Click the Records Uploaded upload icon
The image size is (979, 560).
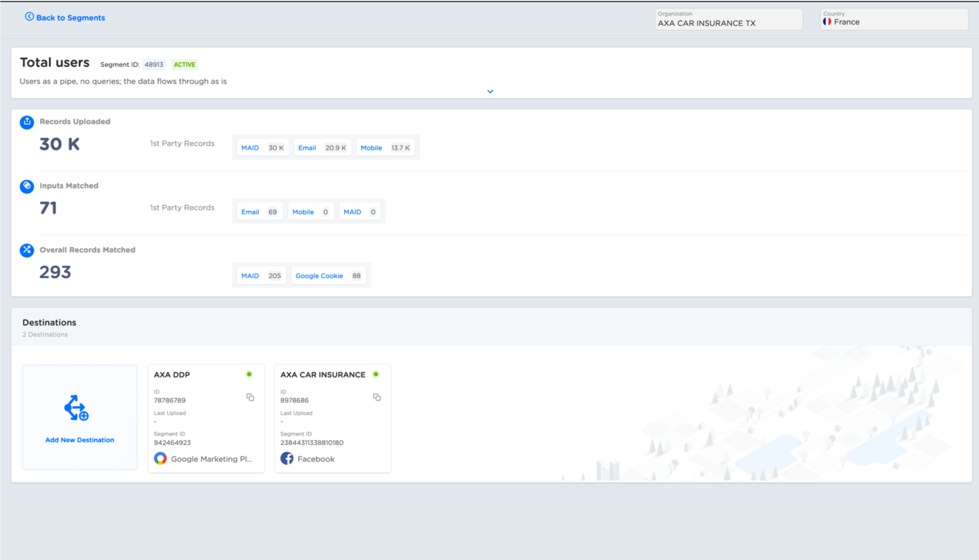pos(27,122)
